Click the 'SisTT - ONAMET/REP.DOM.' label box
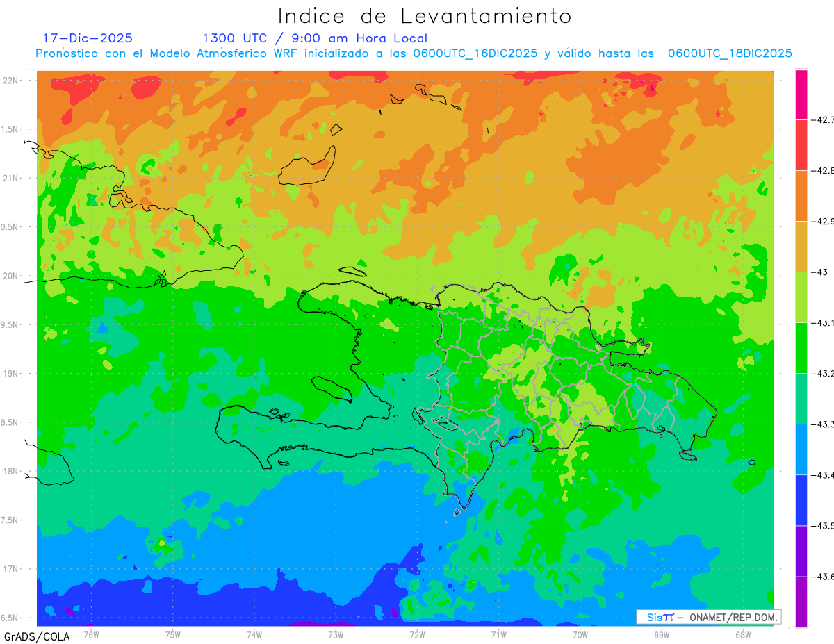Viewport: 834px width, 644px height. tap(708, 617)
